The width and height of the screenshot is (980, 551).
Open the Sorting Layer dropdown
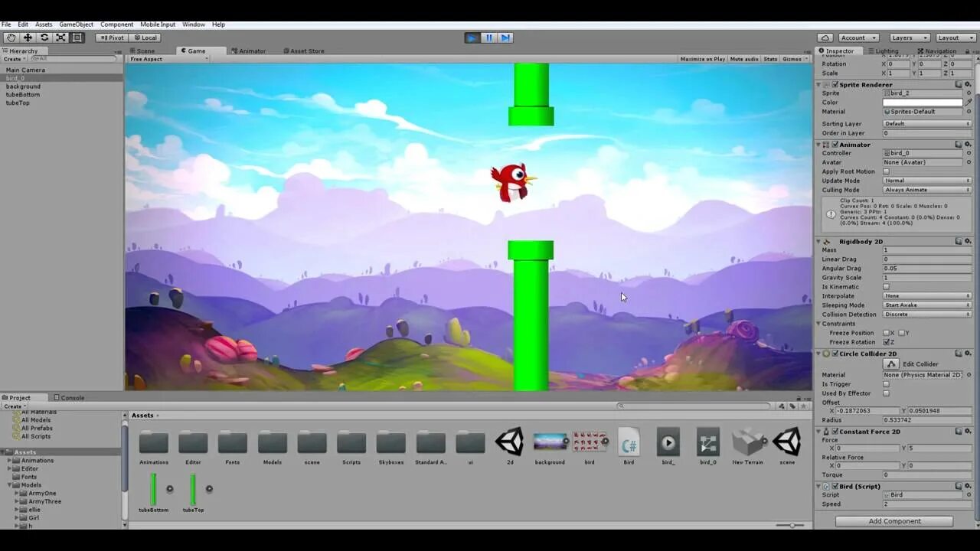[x=927, y=124]
